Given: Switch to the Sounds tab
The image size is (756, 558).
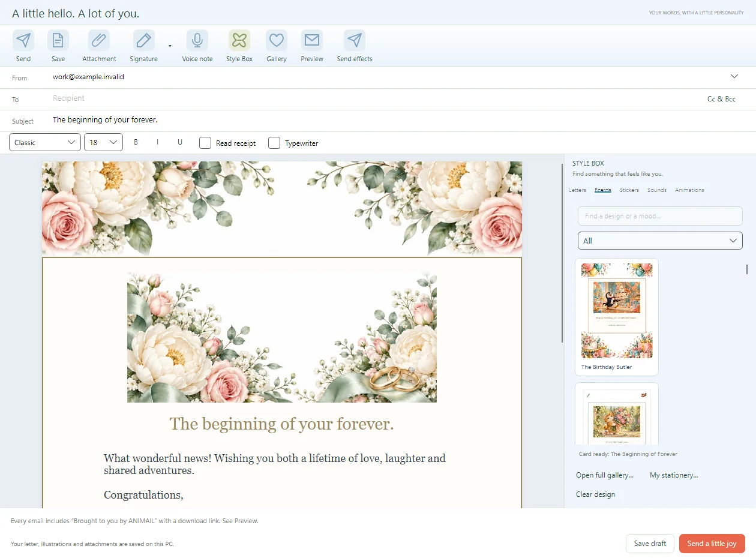Looking at the screenshot, I should coord(657,190).
